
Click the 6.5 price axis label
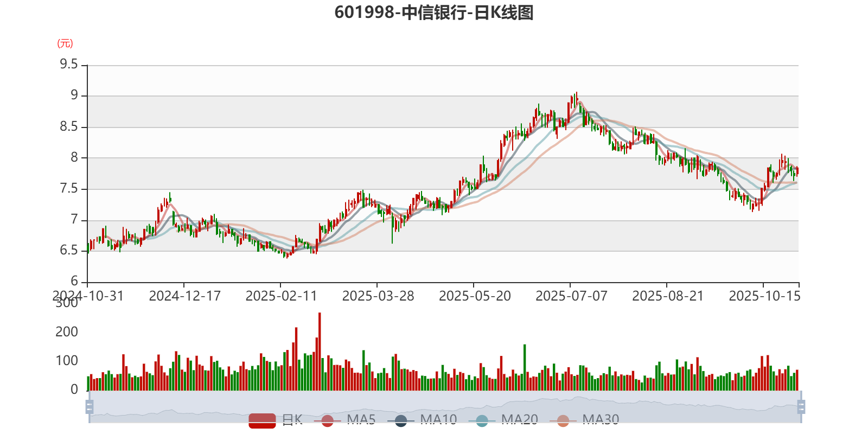69,251
